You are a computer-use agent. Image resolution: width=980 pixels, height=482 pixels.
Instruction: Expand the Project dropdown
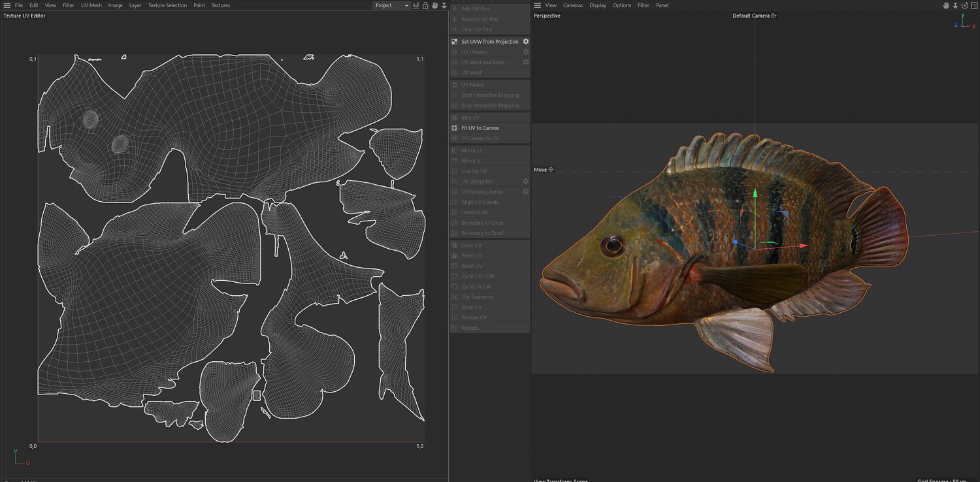point(391,5)
